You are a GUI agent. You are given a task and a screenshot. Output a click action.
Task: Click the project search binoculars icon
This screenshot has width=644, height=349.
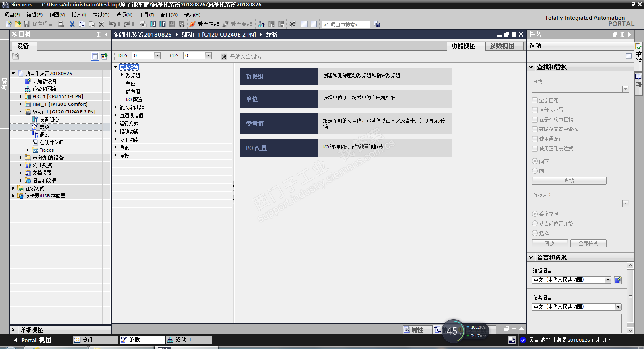pos(377,24)
